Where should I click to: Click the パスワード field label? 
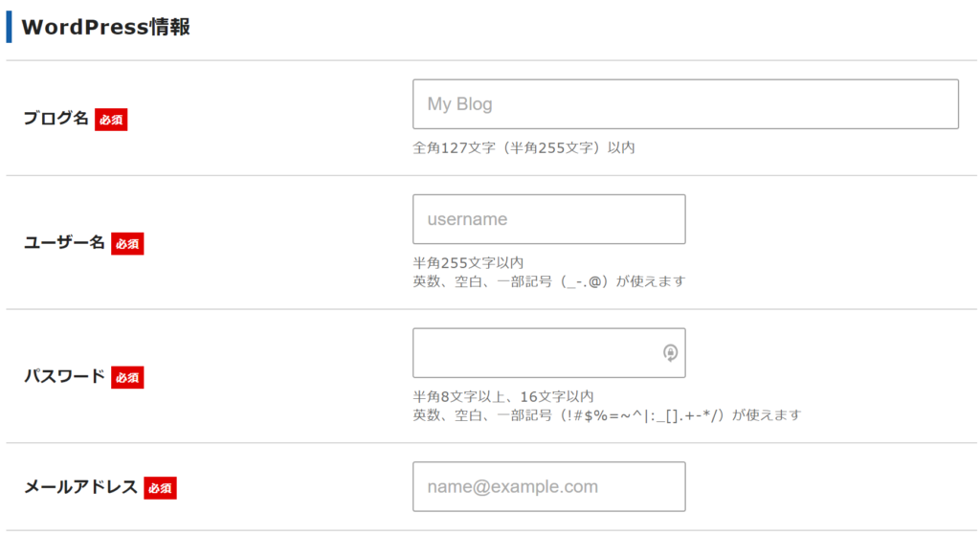click(x=64, y=376)
